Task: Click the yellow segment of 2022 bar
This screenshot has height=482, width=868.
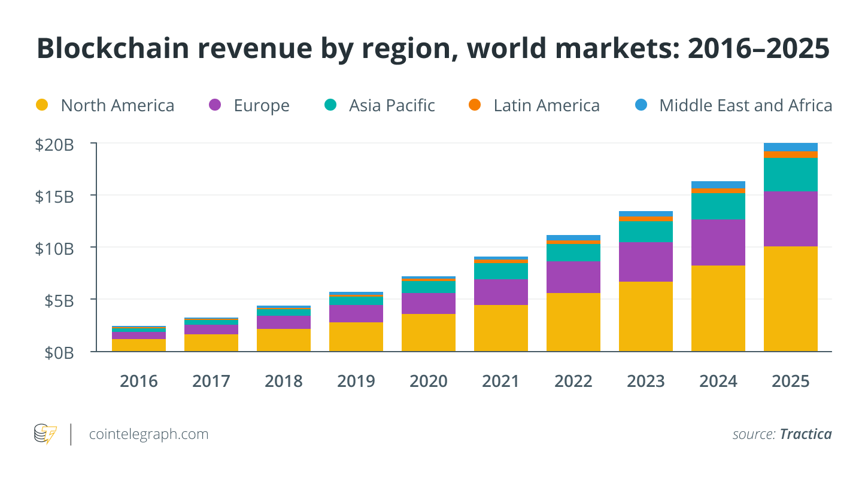Action: pyautogui.click(x=573, y=322)
